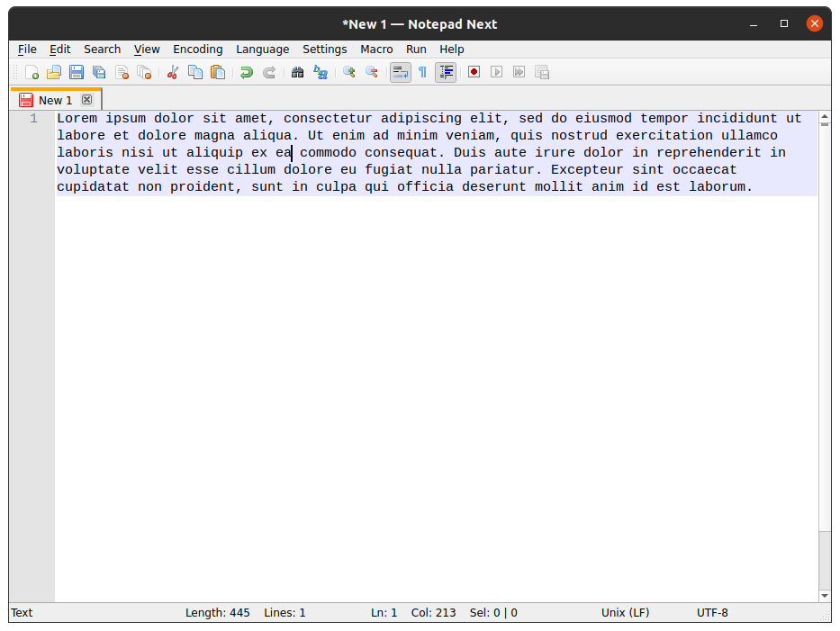Viewport: 840px width, 631px height.
Task: Toggle word wrap from the toolbar
Action: tap(401, 72)
